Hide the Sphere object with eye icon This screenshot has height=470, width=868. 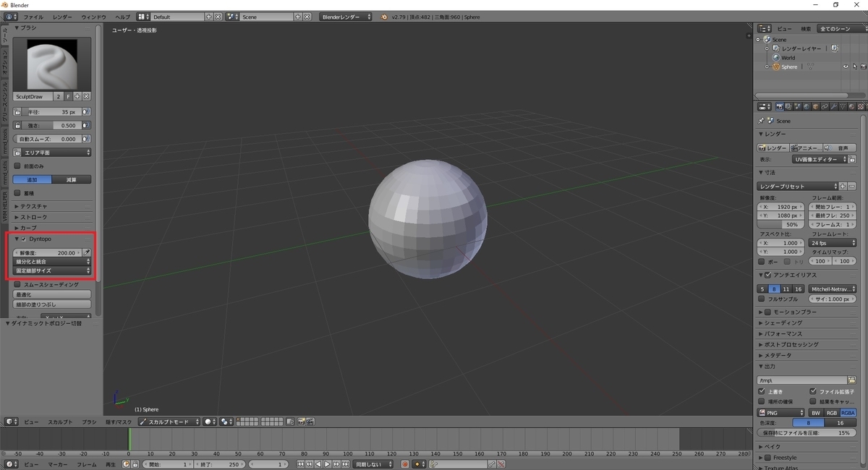(846, 67)
